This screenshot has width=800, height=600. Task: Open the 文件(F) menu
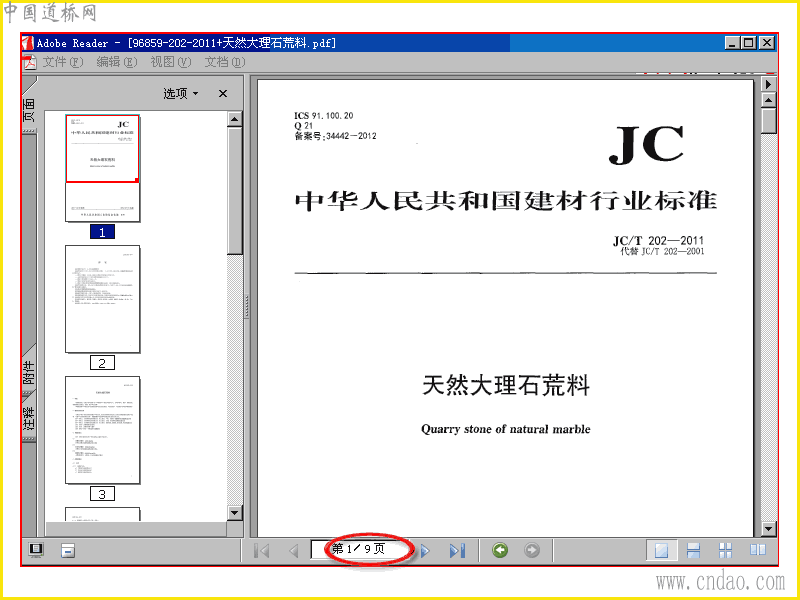coord(63,62)
